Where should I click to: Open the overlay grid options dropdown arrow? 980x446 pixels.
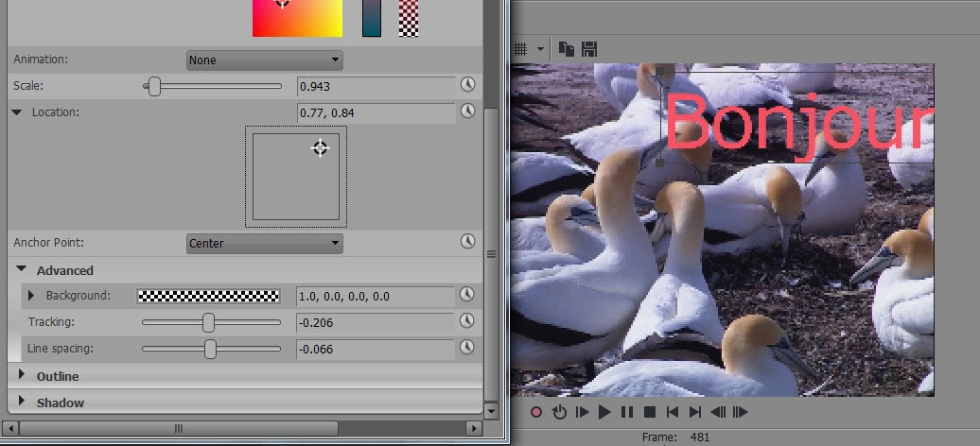(x=540, y=48)
